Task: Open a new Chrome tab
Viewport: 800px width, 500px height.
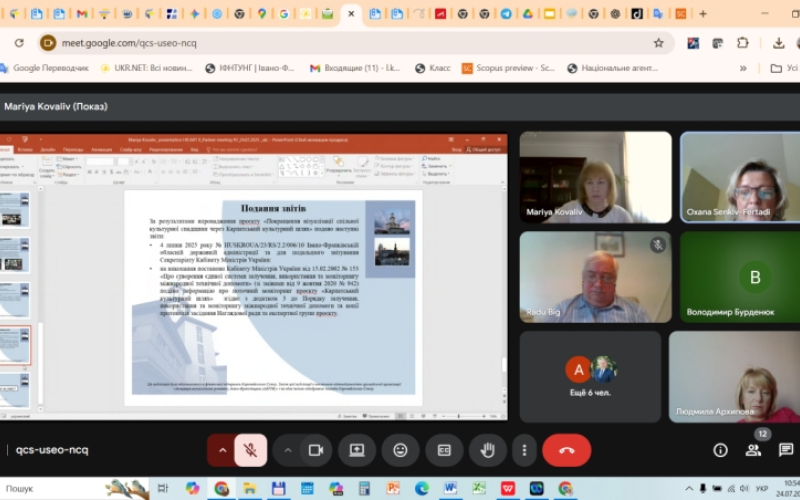Action: tap(703, 14)
